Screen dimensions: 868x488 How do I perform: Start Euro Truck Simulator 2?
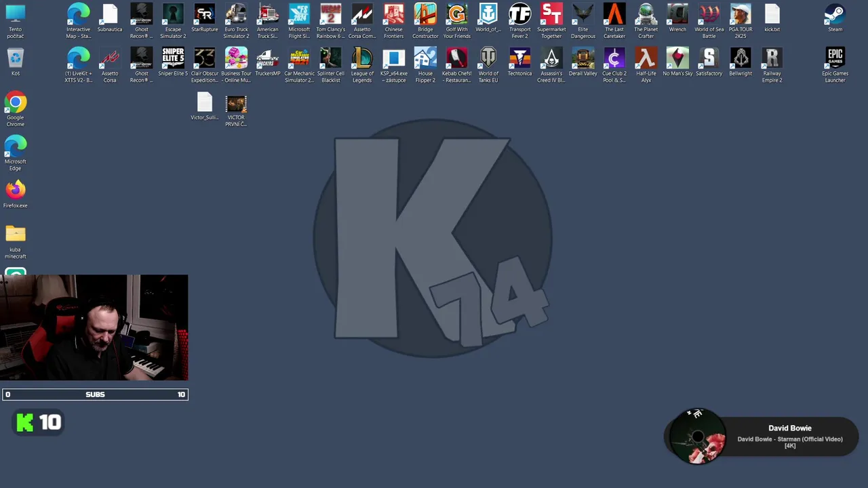(236, 21)
